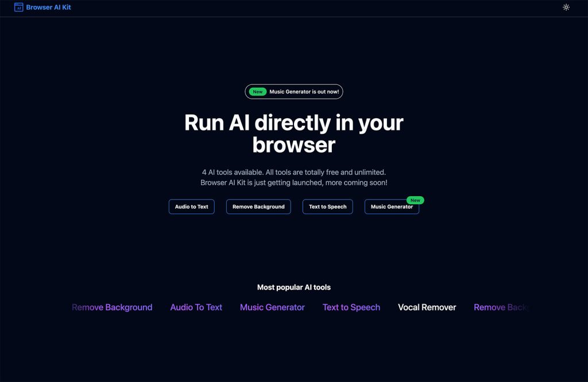
Task: Select the Text to Speech button
Action: pyautogui.click(x=327, y=206)
